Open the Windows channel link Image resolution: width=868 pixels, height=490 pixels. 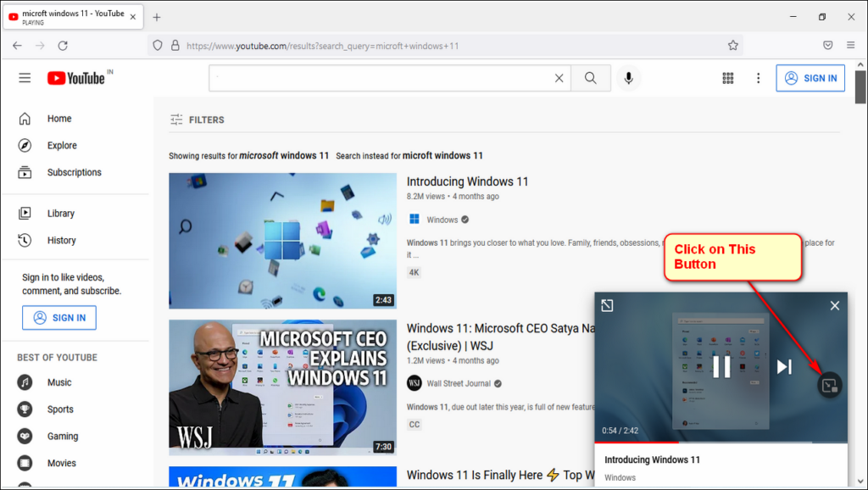(x=442, y=220)
